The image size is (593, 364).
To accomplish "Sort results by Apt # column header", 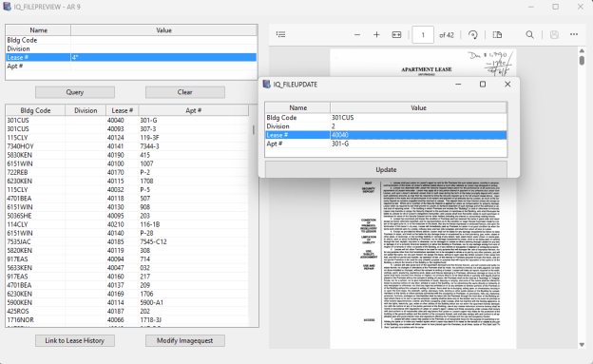I will [x=193, y=110].
